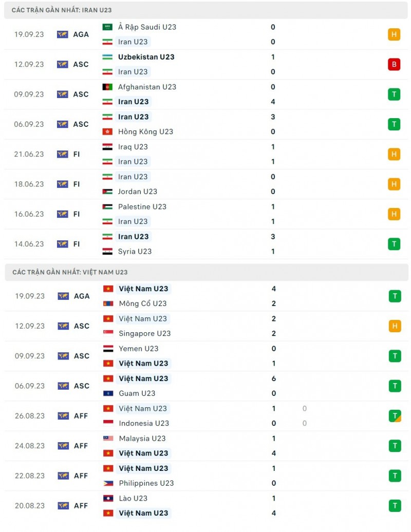The height and width of the screenshot is (532, 411).
Task: Click the Afghanistan flag icon
Action: pos(107,87)
